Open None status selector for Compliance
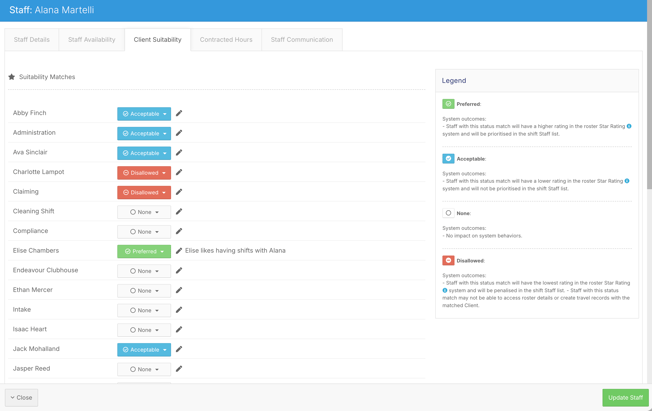 coord(144,232)
